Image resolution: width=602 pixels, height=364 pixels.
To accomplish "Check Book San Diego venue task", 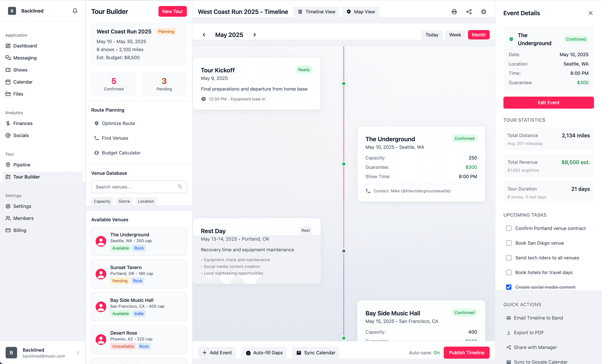I will click(509, 243).
